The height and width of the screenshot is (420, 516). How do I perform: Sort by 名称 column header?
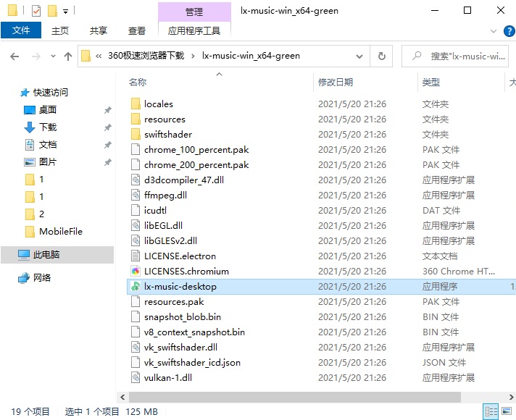point(138,83)
